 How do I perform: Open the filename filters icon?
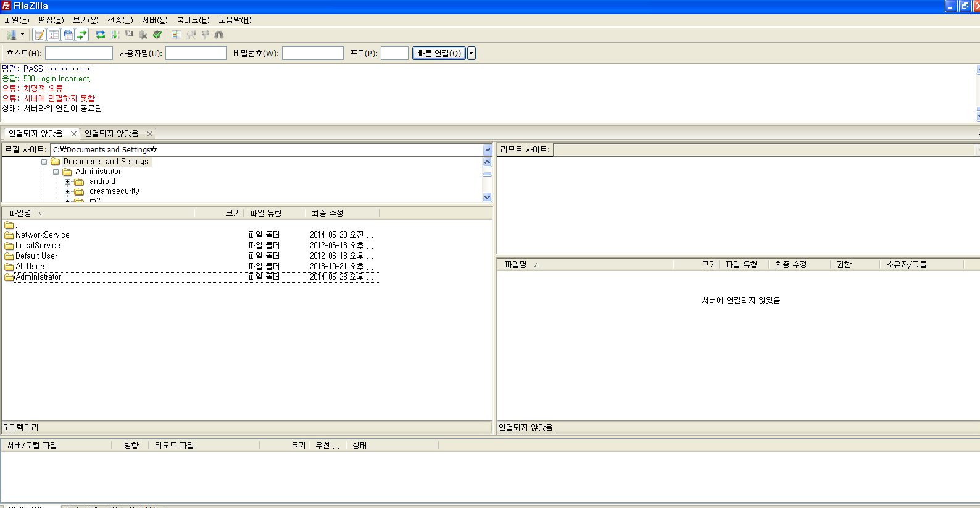(x=176, y=35)
